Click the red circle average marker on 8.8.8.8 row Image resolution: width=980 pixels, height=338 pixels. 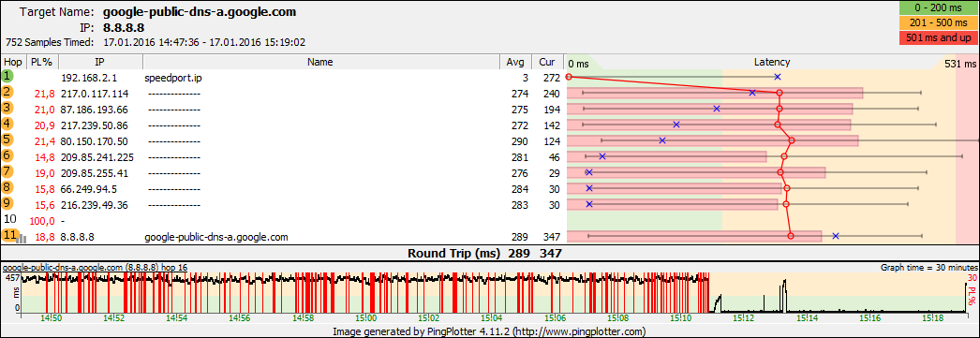tap(791, 236)
